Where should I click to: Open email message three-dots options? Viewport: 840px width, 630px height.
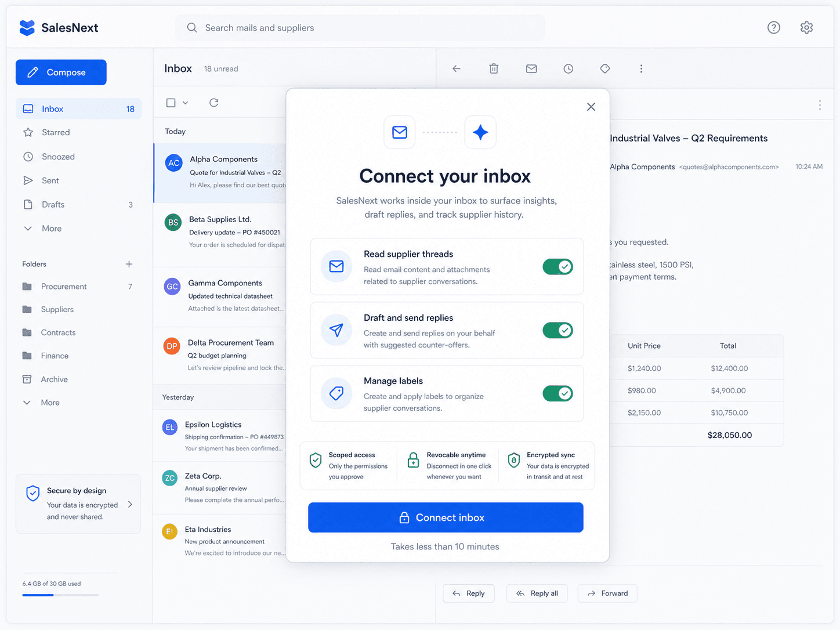(x=820, y=105)
